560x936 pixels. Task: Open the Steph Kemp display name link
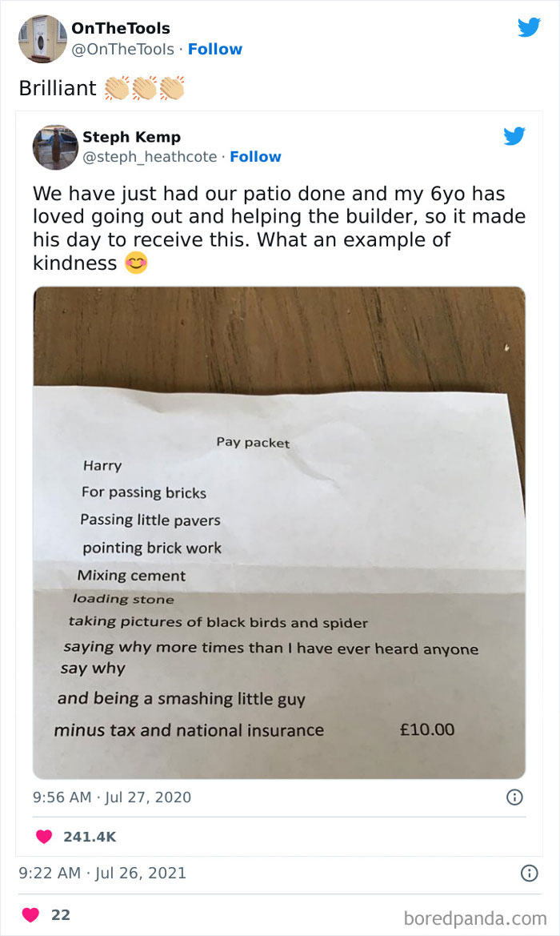(131, 137)
